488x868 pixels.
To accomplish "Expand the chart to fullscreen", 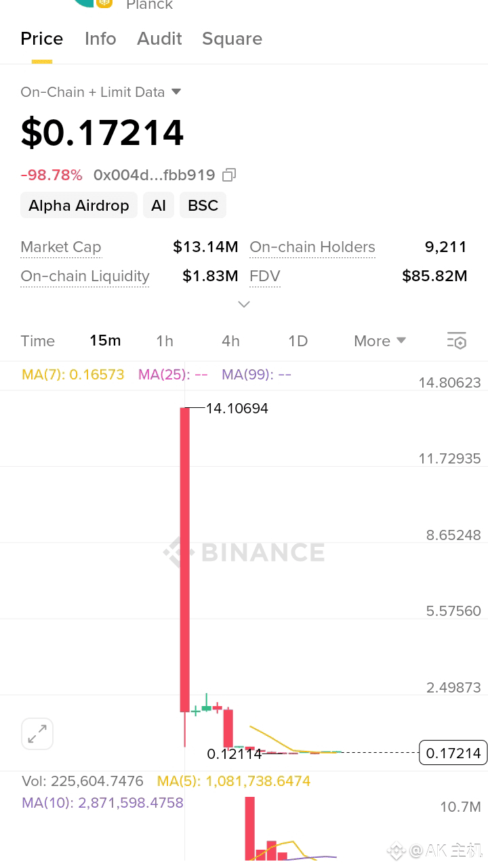I will tap(37, 734).
